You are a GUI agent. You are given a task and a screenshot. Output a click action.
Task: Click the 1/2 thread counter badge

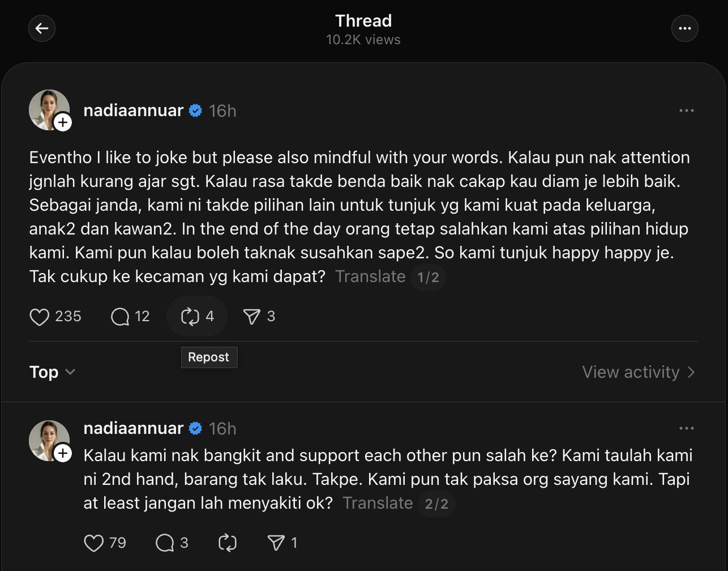coord(428,277)
